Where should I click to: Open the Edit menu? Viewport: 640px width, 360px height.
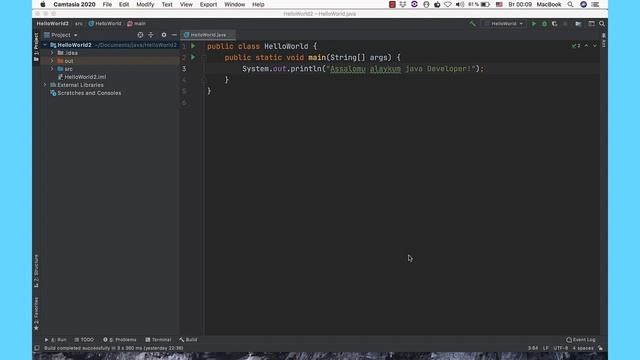[124, 4]
